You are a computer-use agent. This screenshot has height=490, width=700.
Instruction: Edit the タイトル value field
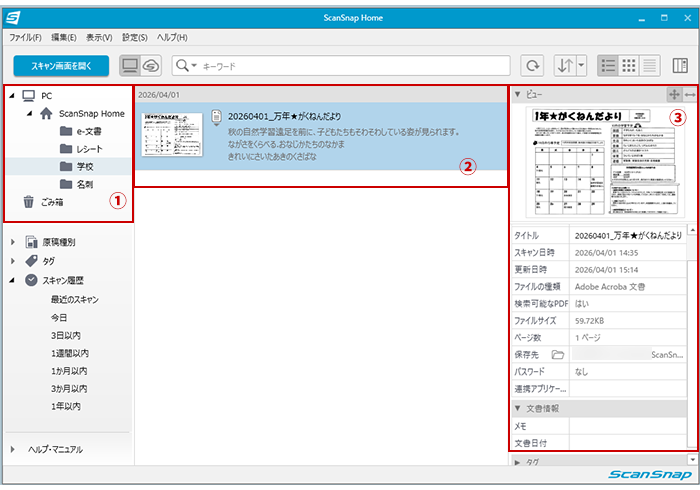coord(628,235)
